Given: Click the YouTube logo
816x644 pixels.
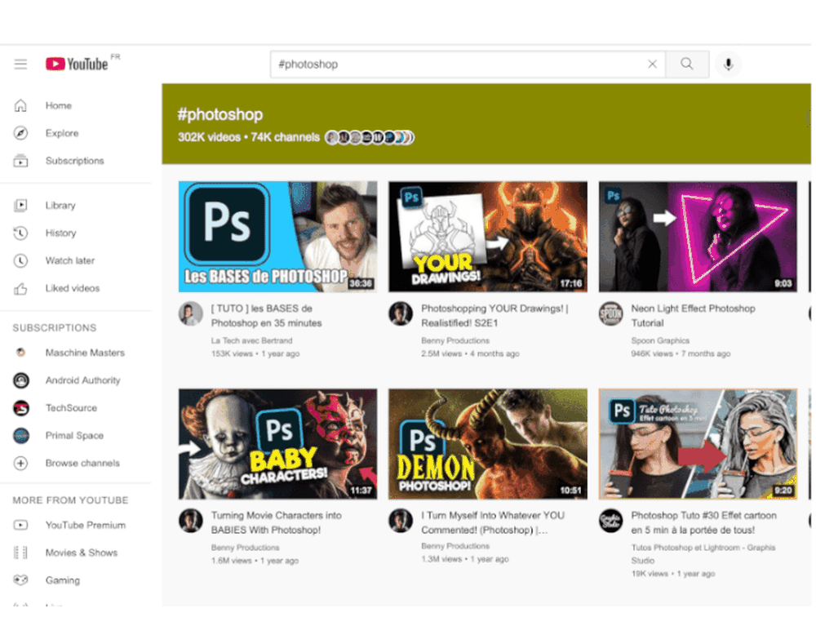Looking at the screenshot, I should 77,64.
